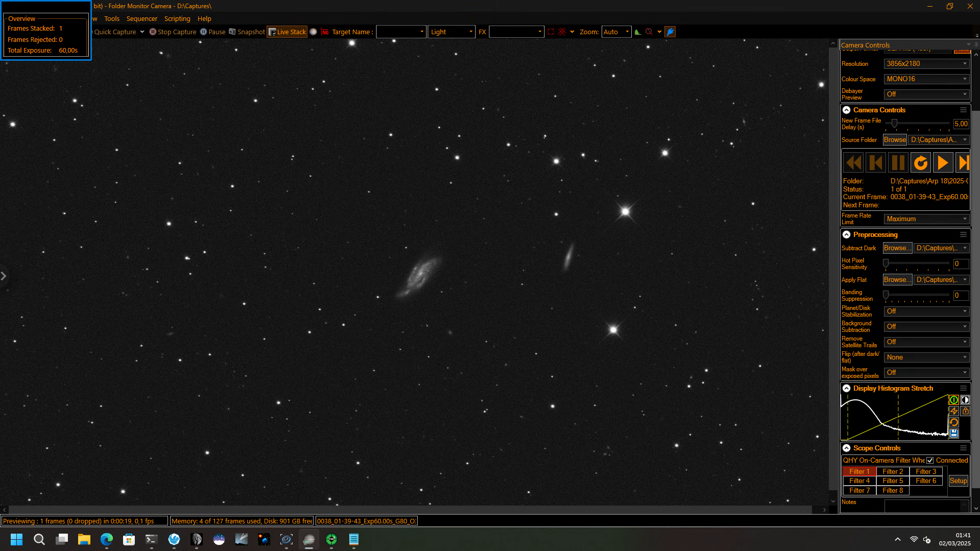Click Browse for Subtract Dark
Viewport: 980px width, 551px height.
coord(897,248)
